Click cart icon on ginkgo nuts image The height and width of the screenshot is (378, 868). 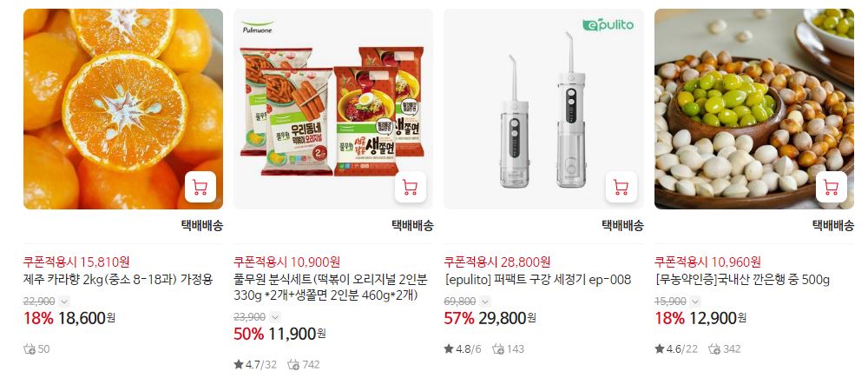coord(831,187)
